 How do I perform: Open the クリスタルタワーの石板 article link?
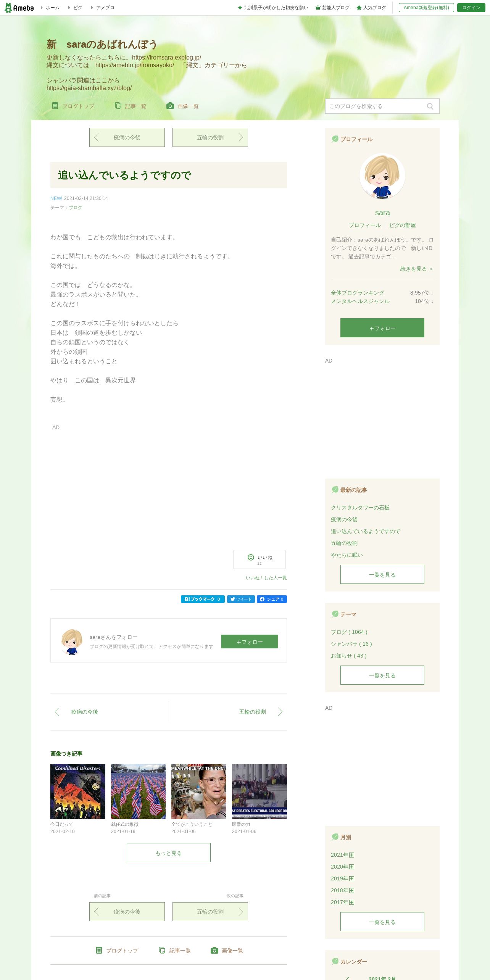pyautogui.click(x=360, y=508)
